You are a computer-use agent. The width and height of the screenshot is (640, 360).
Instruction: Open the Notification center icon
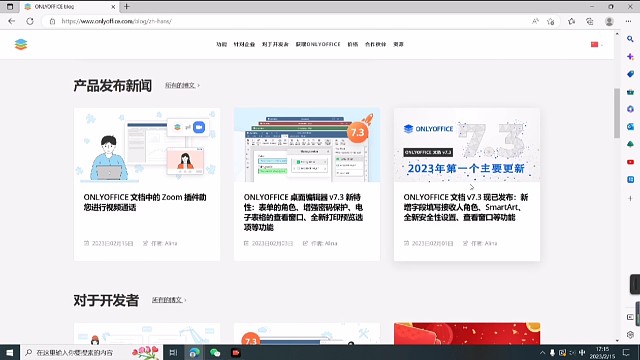pos(627,353)
